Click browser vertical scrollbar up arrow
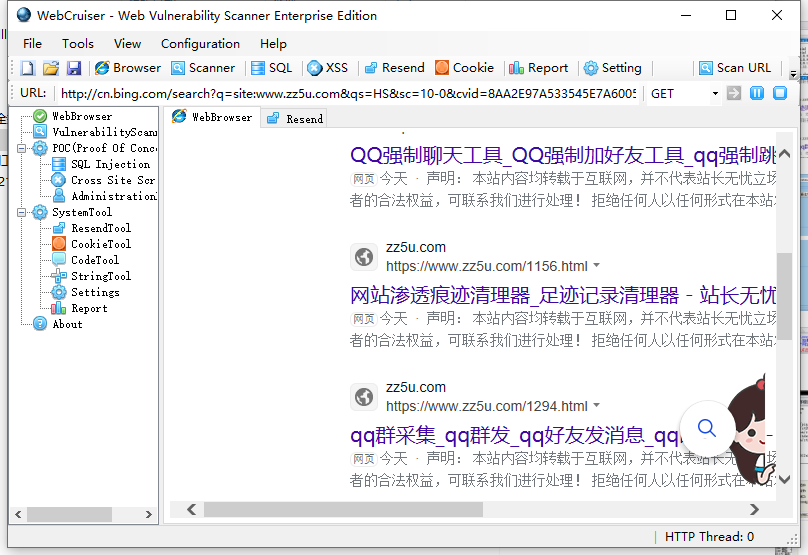 [784, 153]
